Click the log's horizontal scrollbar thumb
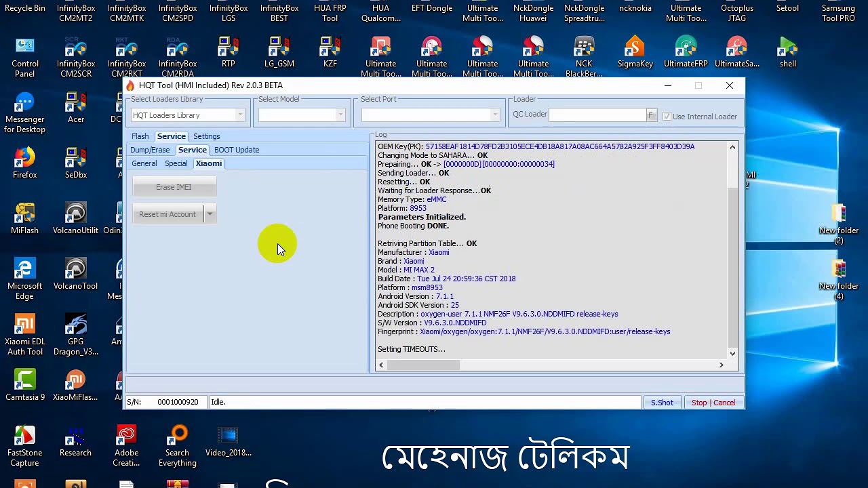 point(423,365)
